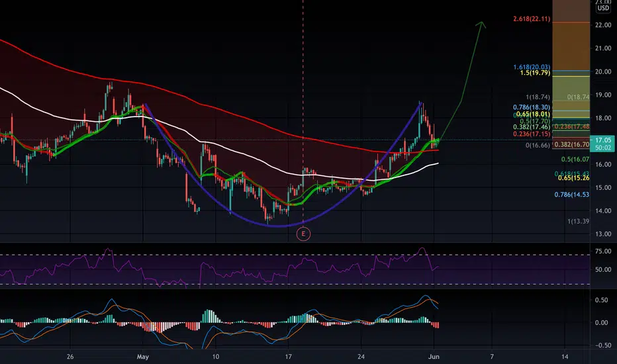617x364 pixels.
Task: Select the 0.382(17.46) Fibonacci level label
Action: [532, 127]
